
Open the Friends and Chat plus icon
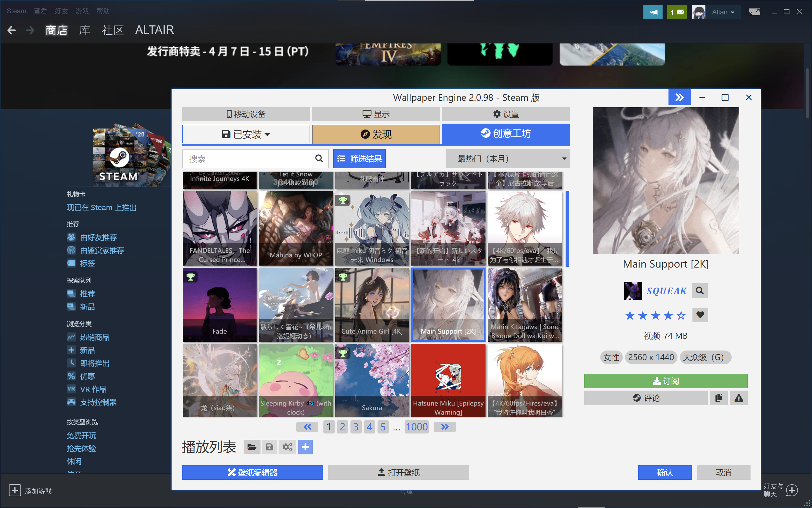pyautogui.click(x=792, y=490)
